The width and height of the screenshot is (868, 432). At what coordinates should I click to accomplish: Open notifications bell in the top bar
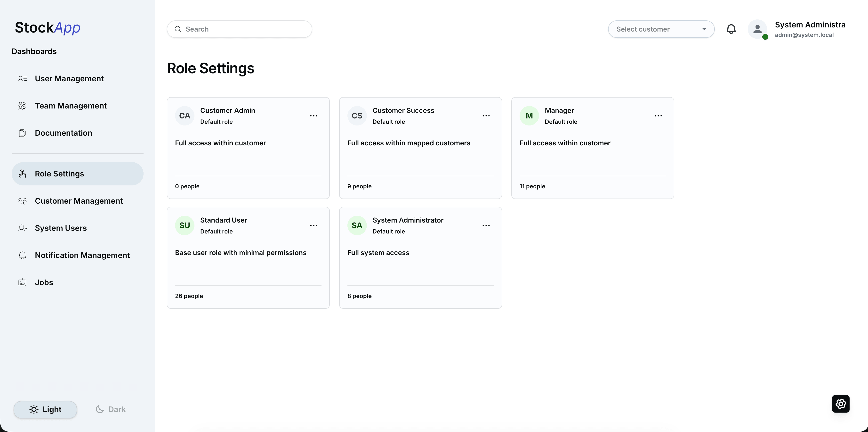[731, 29]
